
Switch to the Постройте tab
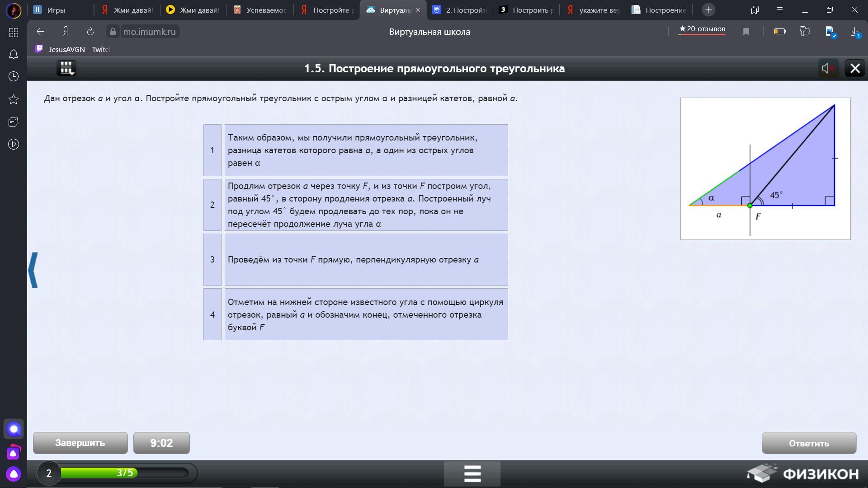pyautogui.click(x=328, y=10)
